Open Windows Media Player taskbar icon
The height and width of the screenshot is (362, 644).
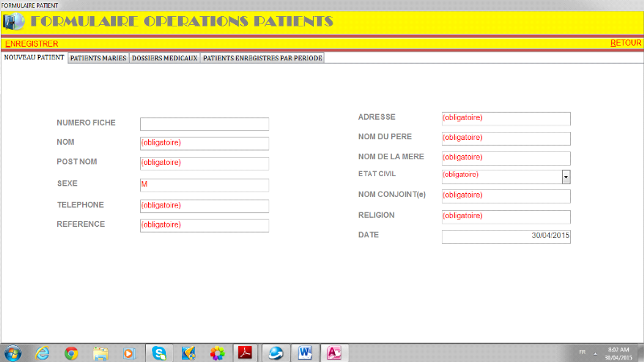coord(130,353)
